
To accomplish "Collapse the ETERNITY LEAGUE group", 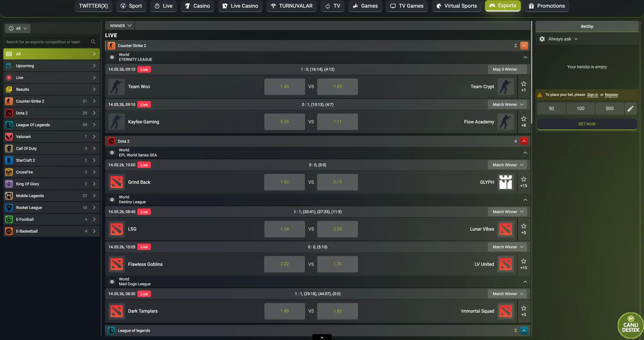I will click(525, 57).
